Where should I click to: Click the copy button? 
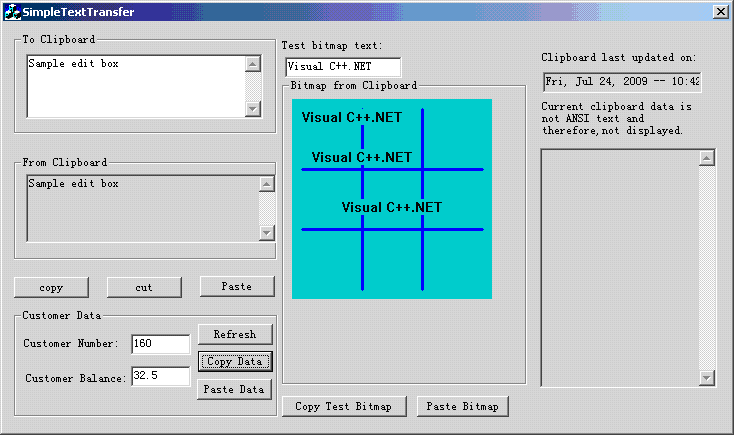(51, 288)
